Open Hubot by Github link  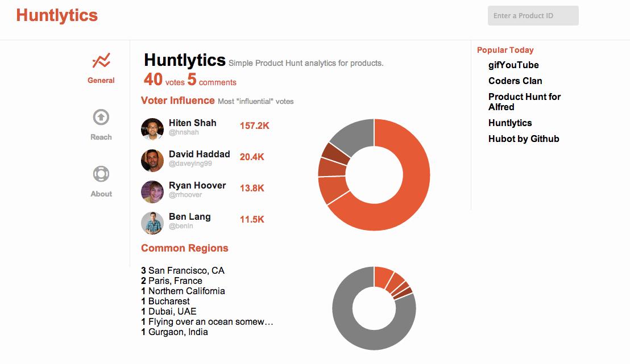tap(524, 139)
